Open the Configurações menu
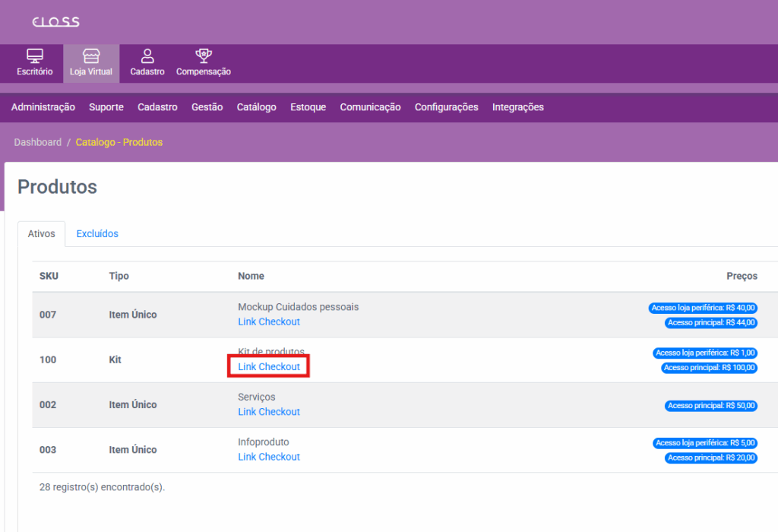The height and width of the screenshot is (532, 778). point(447,107)
